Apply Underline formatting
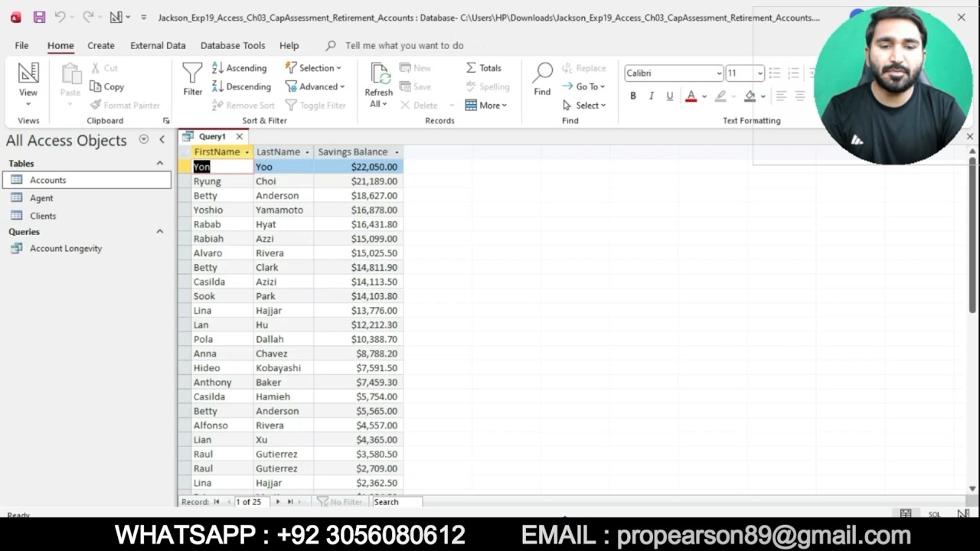Image resolution: width=980 pixels, height=551 pixels. click(670, 96)
